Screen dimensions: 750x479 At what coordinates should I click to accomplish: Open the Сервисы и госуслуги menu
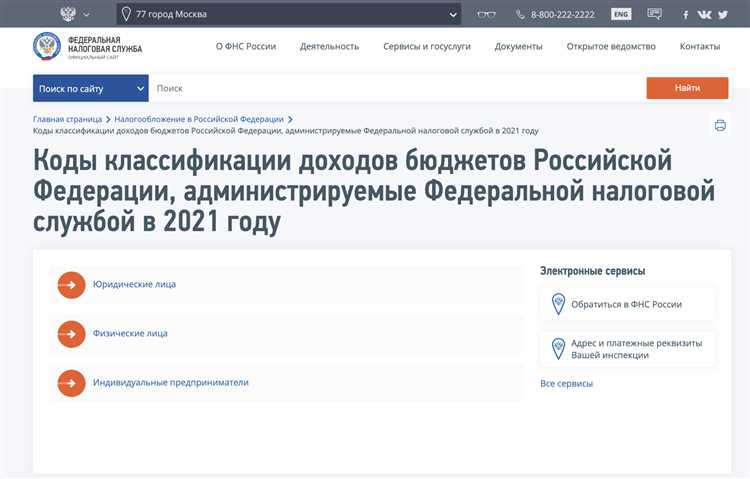[x=427, y=46]
